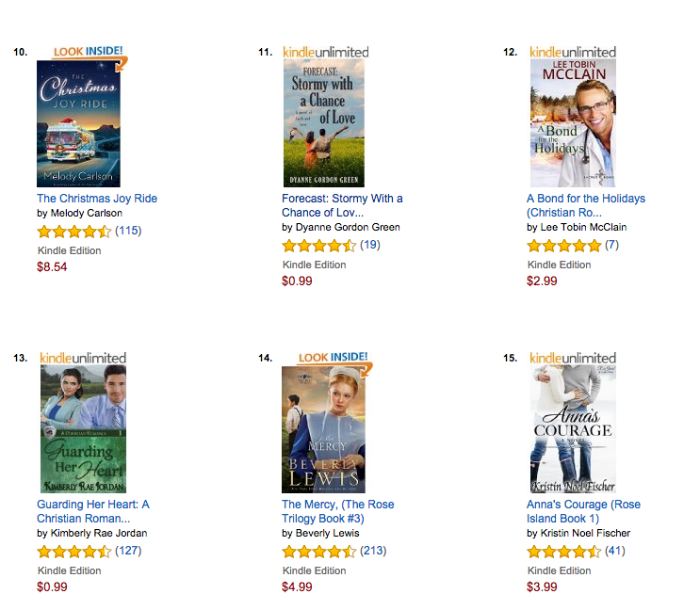Open 'Forecast: Stormy With a Chance of Lov...' link
Image resolution: width=700 pixels, height=610 pixels.
[342, 205]
